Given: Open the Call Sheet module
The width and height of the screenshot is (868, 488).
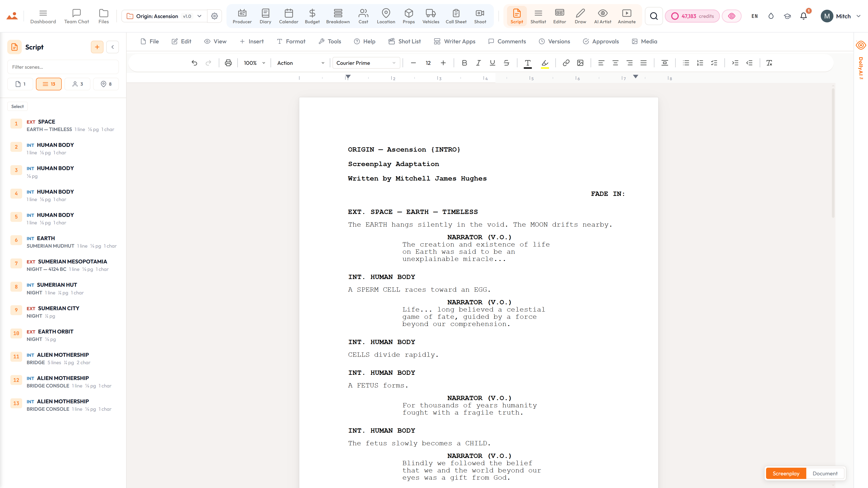Looking at the screenshot, I should tap(456, 16).
